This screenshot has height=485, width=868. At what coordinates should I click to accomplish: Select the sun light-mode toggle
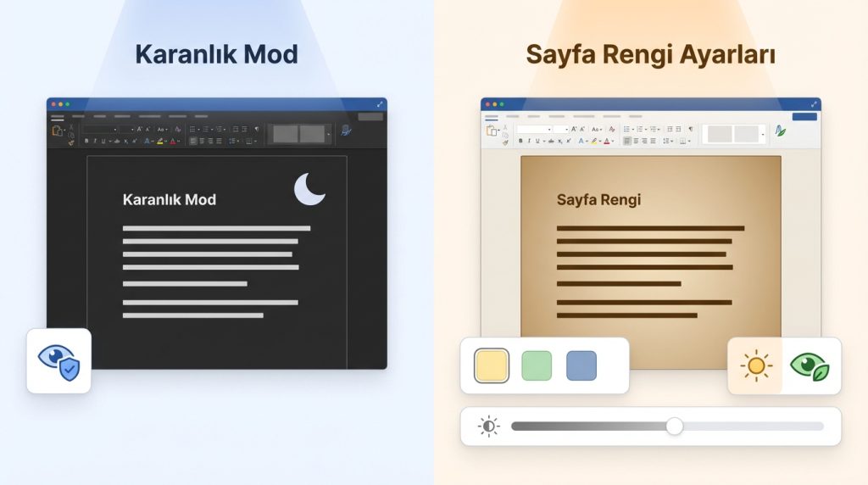pos(755,366)
